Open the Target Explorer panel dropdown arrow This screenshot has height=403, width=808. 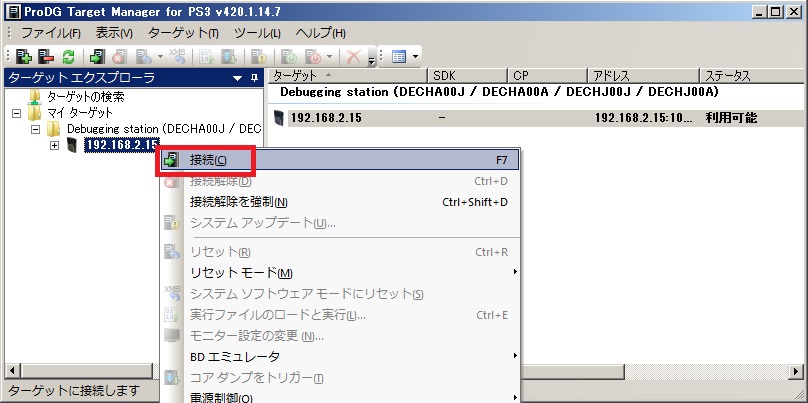[238, 78]
